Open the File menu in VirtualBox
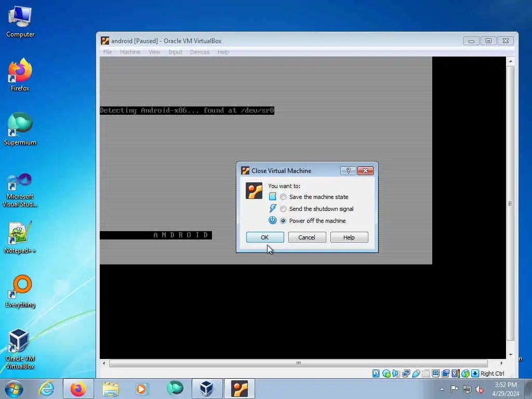This screenshot has height=399, width=532. coord(108,52)
